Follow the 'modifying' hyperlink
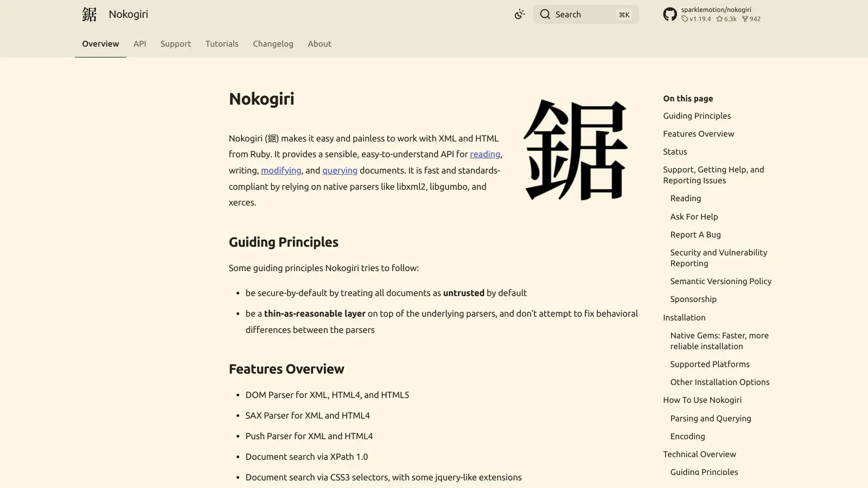 point(281,171)
